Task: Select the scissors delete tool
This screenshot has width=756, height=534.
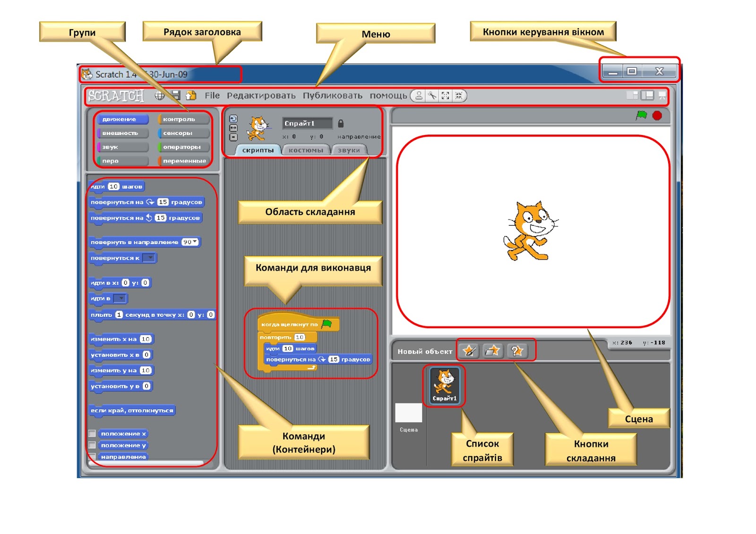Action: click(432, 96)
